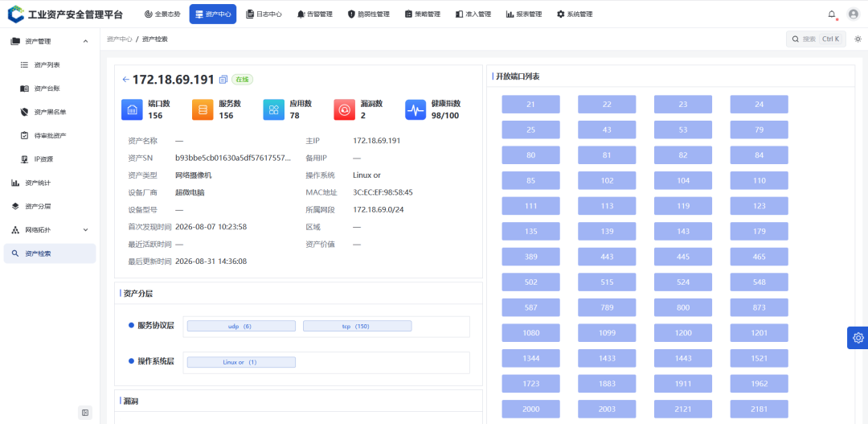Click the 漏洞 section heading
Screen dimensions: 868x424
(x=131, y=401)
